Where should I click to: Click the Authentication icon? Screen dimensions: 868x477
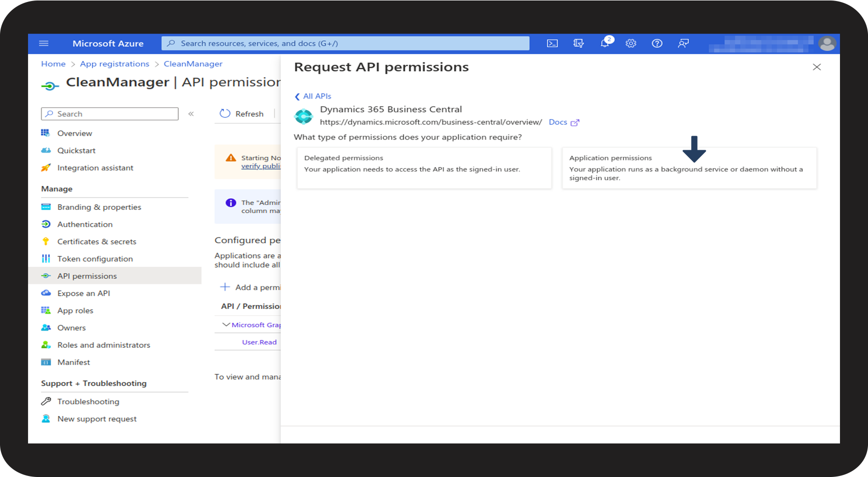pos(46,224)
